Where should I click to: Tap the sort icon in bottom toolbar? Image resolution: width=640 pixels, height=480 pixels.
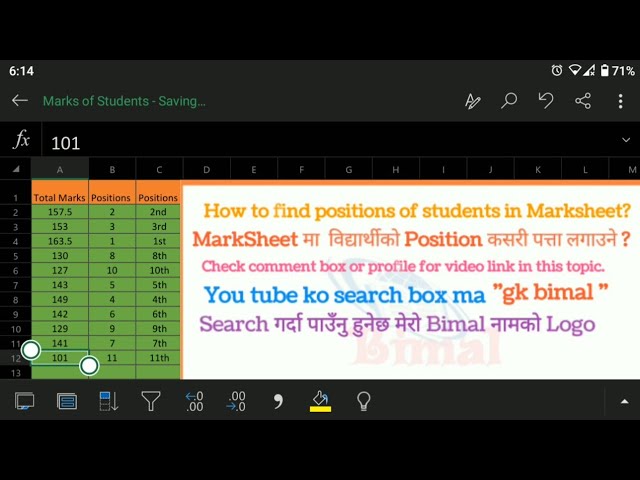pos(109,401)
